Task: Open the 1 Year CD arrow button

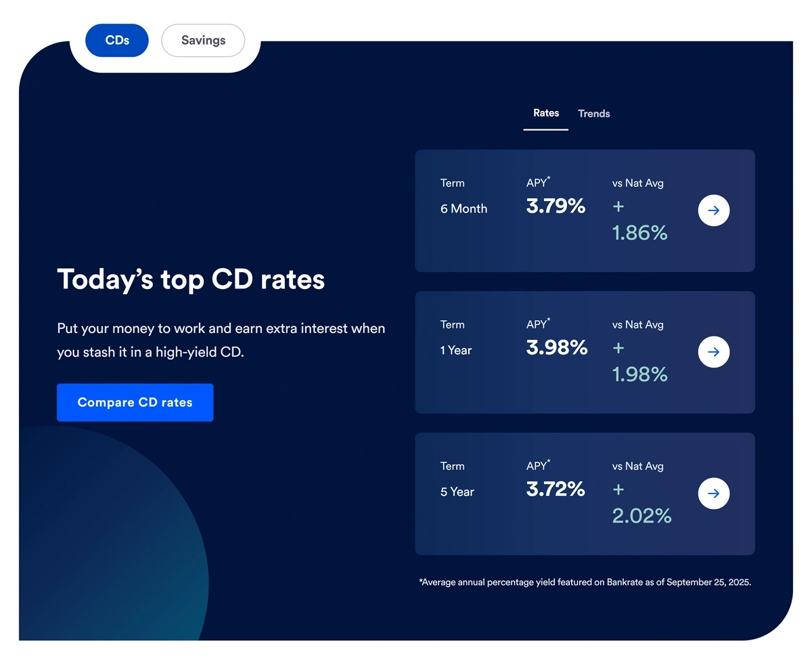Action: point(713,352)
